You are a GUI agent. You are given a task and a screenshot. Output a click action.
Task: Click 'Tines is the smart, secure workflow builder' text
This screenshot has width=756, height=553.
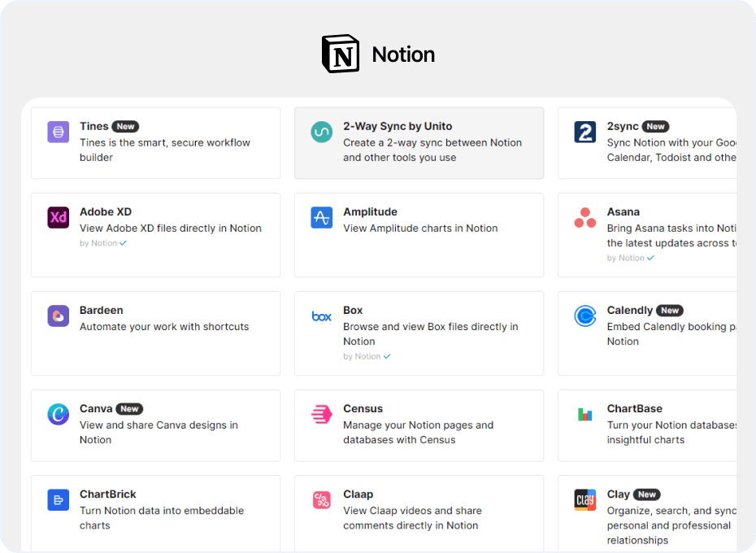point(165,150)
